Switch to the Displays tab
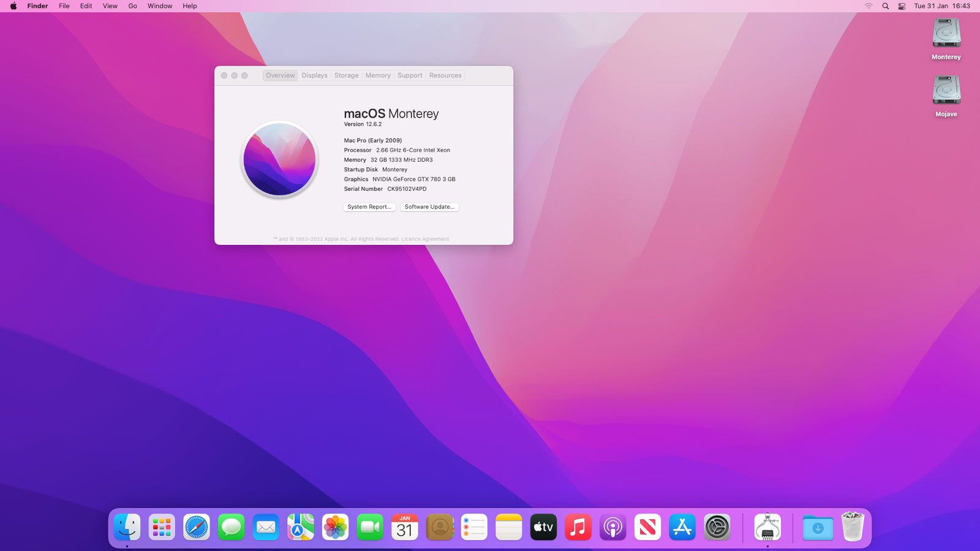 click(315, 75)
